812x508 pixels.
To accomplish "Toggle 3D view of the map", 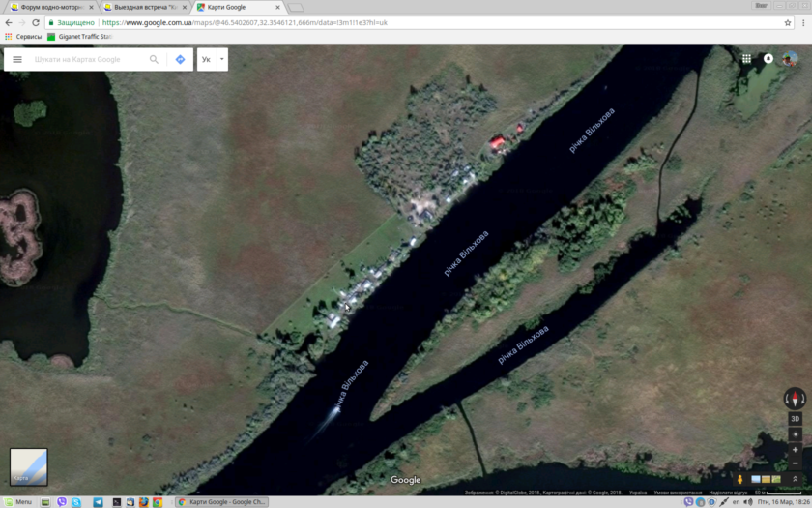I will point(795,419).
